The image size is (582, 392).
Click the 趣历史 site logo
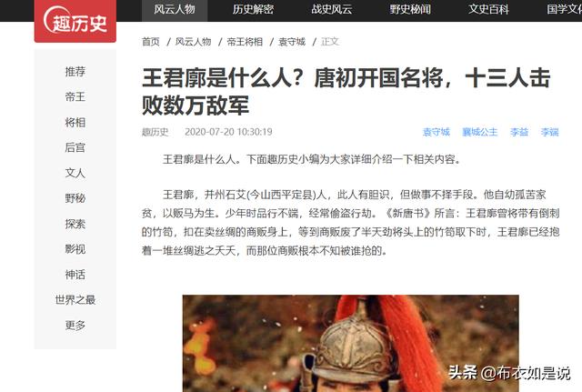point(75,21)
